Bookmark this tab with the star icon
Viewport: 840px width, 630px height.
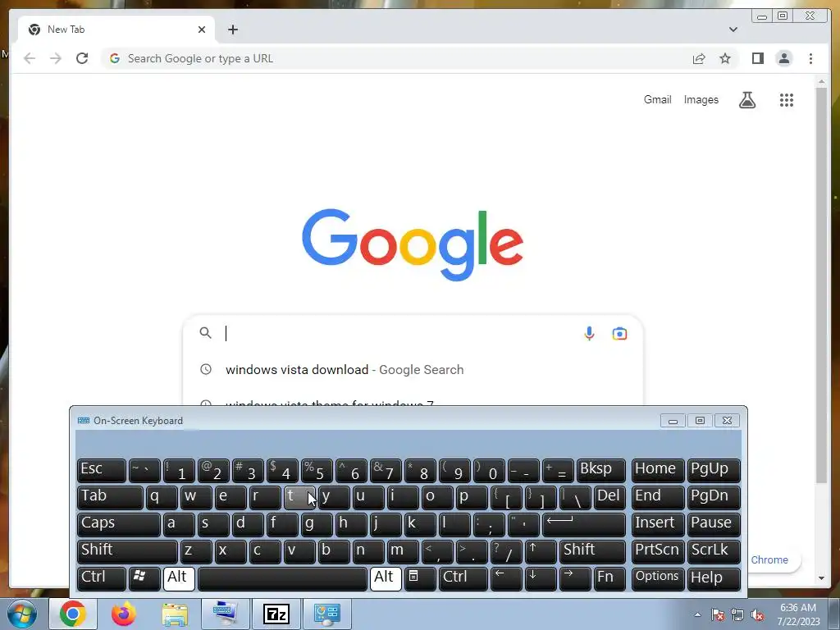tap(725, 58)
